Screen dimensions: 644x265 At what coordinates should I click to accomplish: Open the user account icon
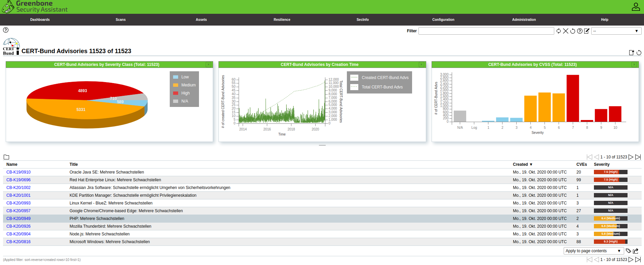coord(636,7)
